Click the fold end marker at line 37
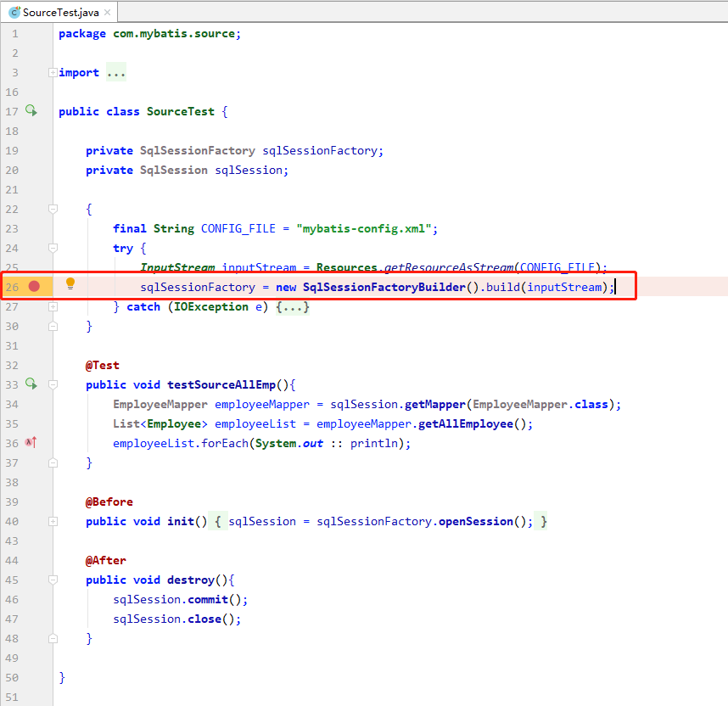 click(x=53, y=462)
